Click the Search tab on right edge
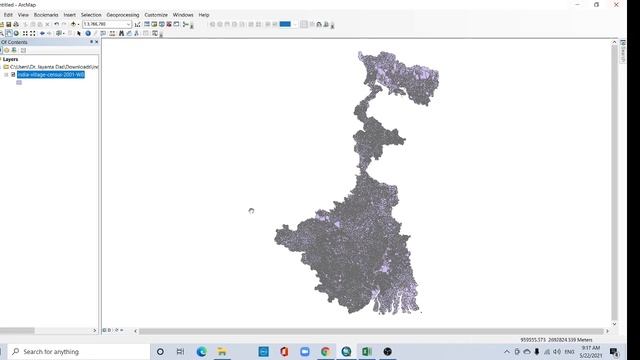The height and width of the screenshot is (360, 640). tap(623, 51)
